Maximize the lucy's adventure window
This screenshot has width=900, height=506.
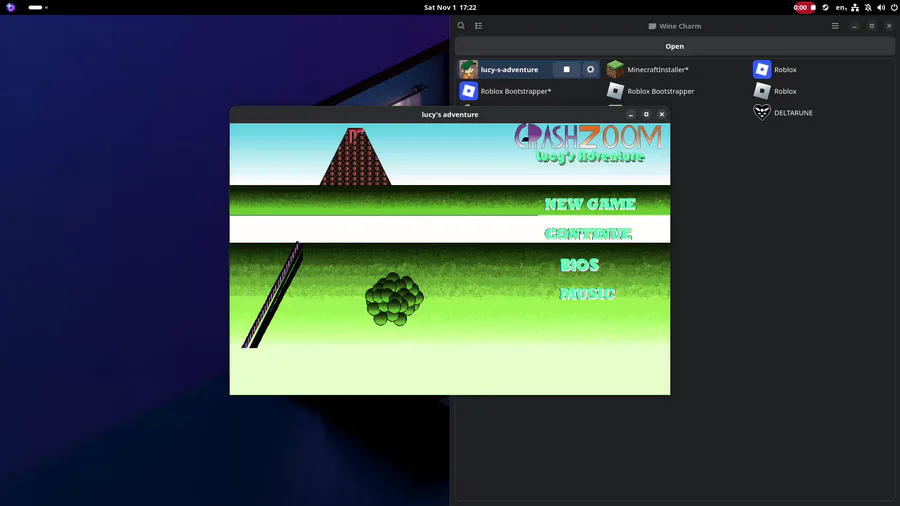tap(646, 114)
